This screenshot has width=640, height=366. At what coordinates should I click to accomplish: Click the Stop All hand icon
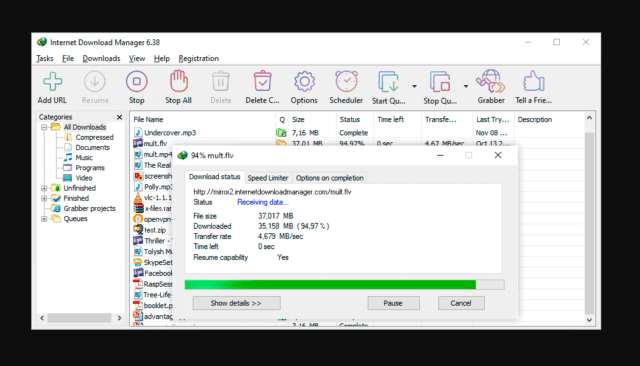(x=179, y=81)
